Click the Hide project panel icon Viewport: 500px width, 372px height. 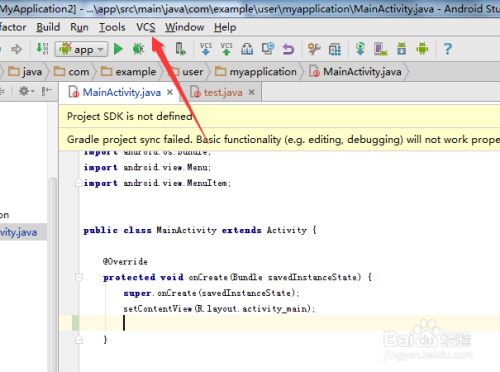(47, 91)
